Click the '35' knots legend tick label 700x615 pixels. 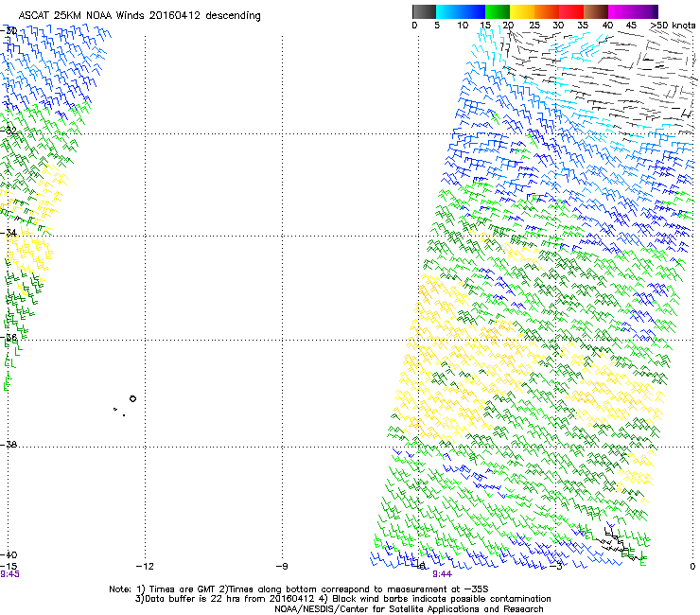[583, 26]
